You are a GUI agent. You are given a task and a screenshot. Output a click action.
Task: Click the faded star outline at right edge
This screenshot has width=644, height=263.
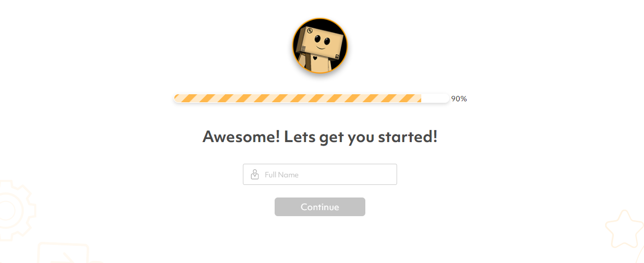(x=625, y=229)
